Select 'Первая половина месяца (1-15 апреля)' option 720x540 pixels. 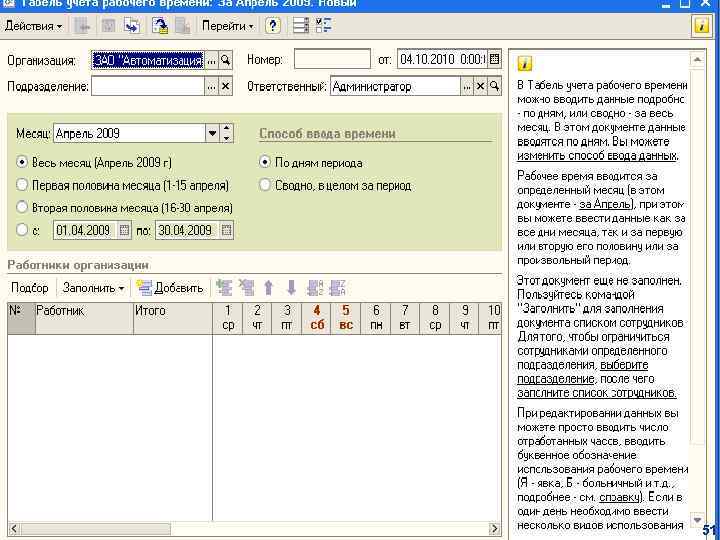pyautogui.click(x=23, y=185)
